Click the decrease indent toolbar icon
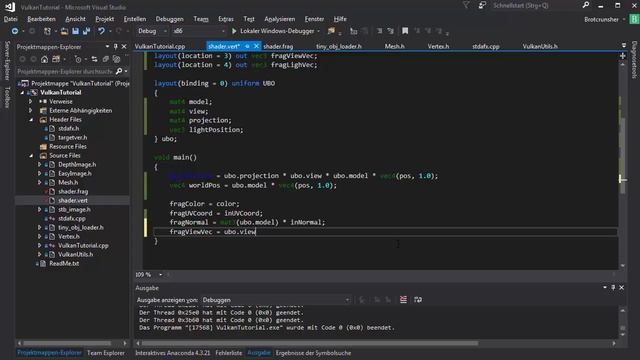 [379, 31]
